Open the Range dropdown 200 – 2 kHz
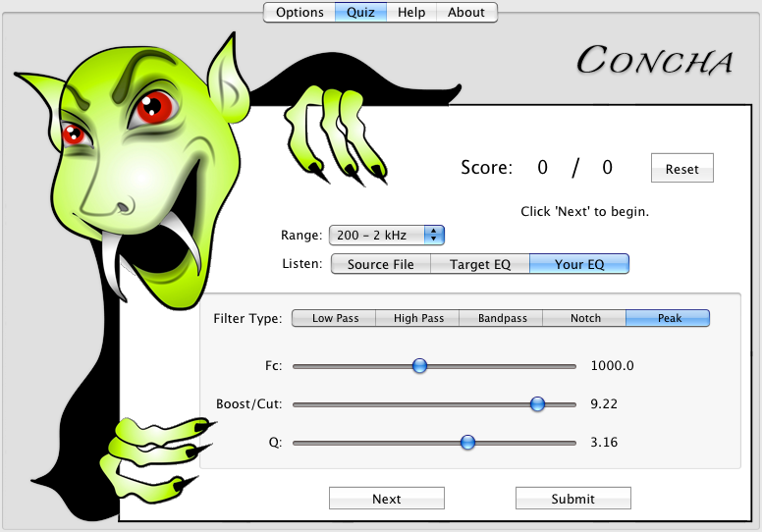Image resolution: width=762 pixels, height=532 pixels. click(387, 236)
